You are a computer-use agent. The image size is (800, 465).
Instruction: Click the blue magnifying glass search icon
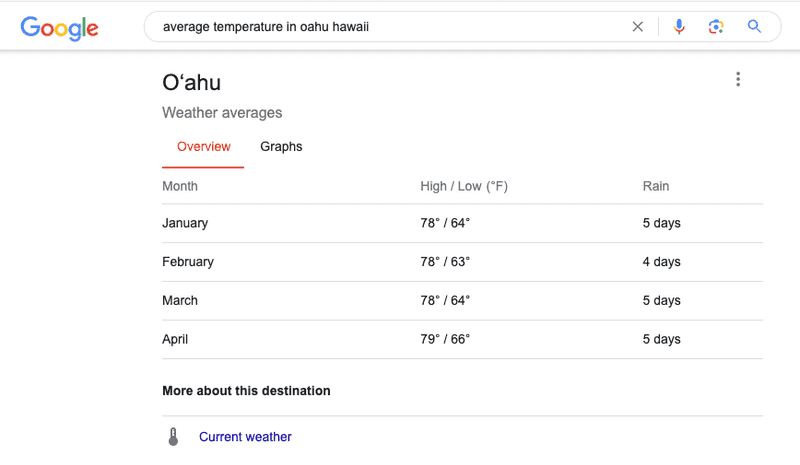point(754,27)
